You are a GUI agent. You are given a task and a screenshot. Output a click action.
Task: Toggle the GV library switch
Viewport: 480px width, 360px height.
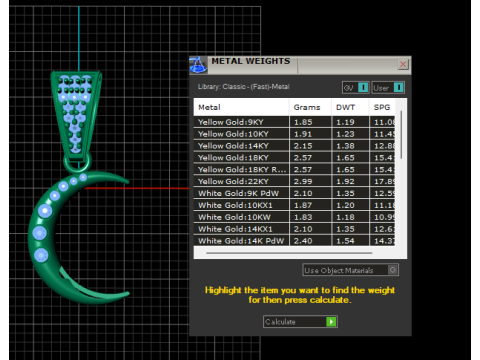pyautogui.click(x=355, y=88)
